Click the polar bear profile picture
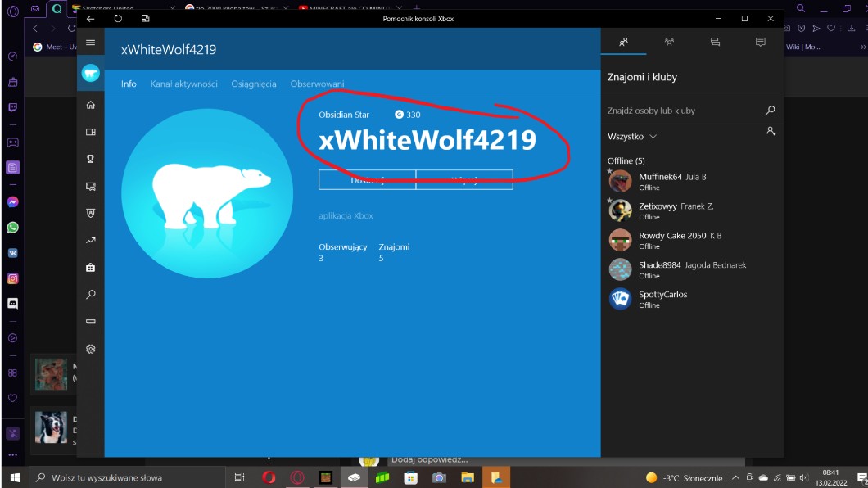 click(207, 193)
